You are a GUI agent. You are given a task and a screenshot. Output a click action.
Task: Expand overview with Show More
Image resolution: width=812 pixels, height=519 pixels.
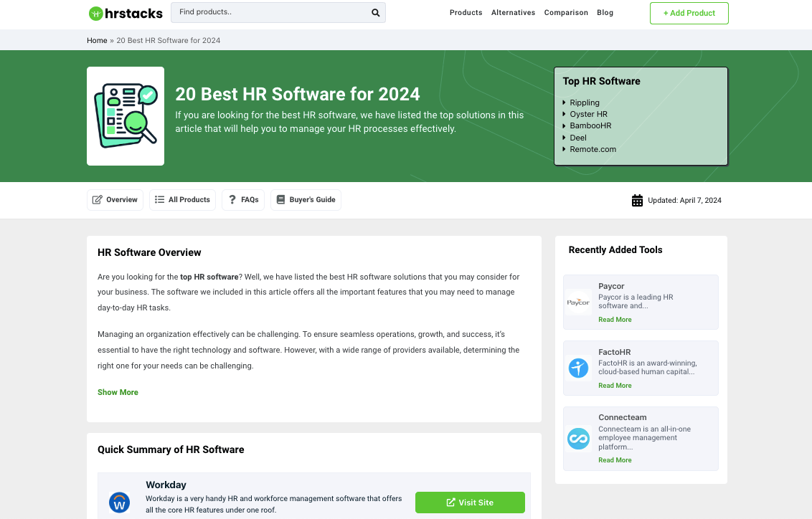click(118, 392)
